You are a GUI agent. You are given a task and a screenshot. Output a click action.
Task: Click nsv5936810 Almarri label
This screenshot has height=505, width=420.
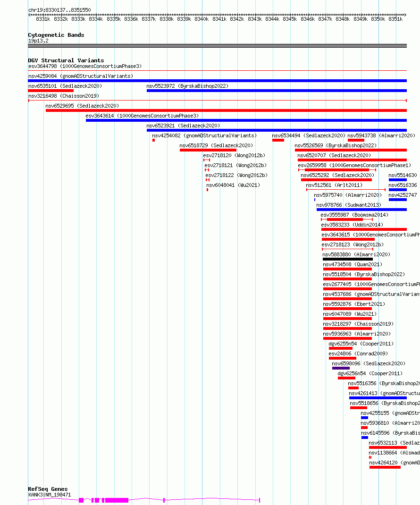(x=390, y=423)
